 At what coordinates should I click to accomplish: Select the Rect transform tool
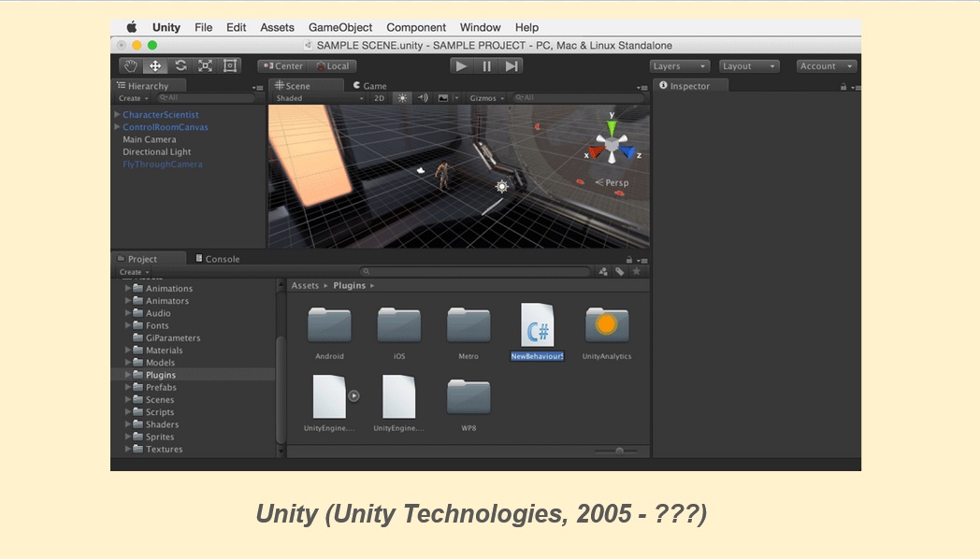[x=230, y=65]
